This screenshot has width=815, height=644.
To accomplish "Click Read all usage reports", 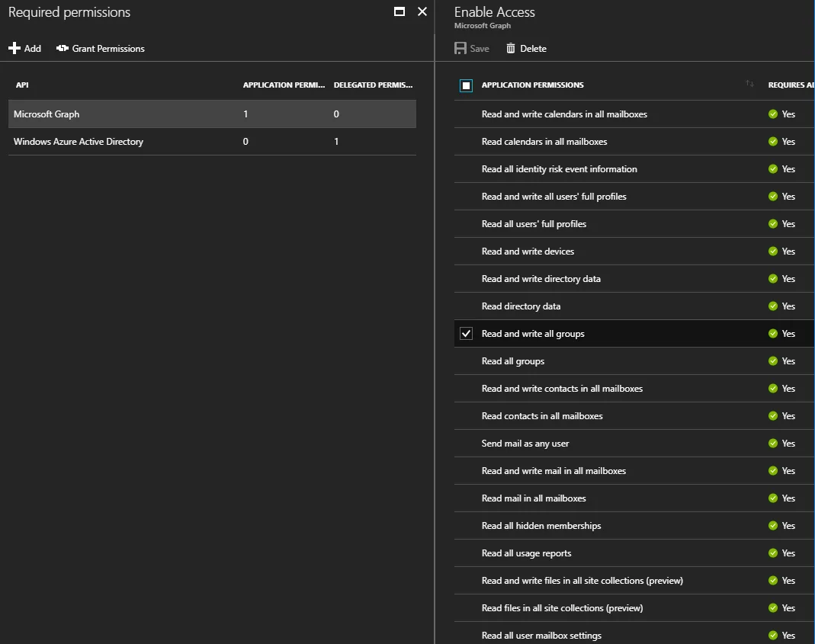I will pos(526,553).
